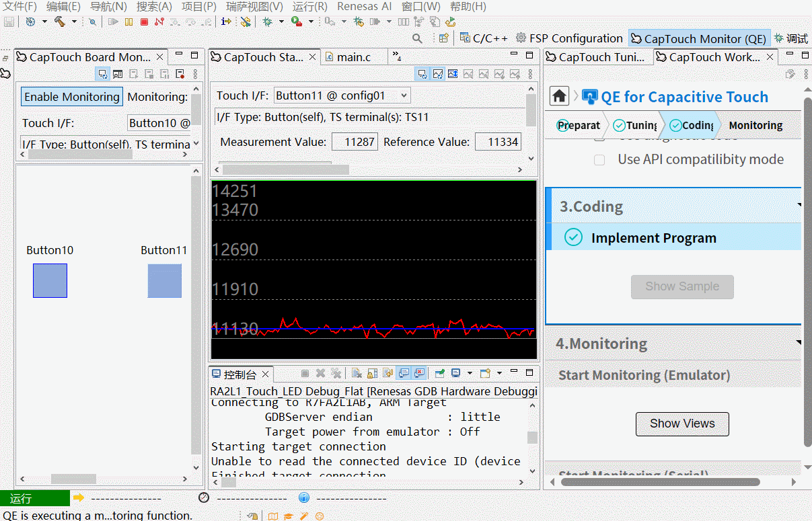Click the Run with red toolbox icon
This screenshot has height=521, width=812.
point(296,22)
